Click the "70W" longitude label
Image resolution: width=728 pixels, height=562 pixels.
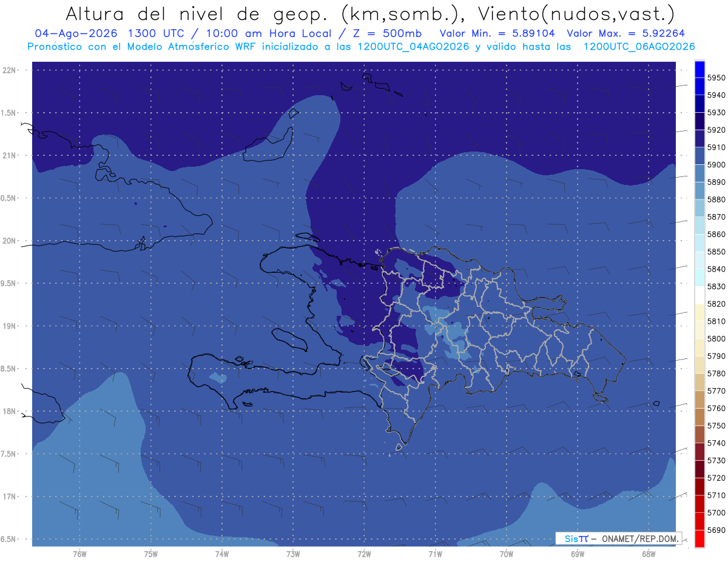click(x=507, y=554)
